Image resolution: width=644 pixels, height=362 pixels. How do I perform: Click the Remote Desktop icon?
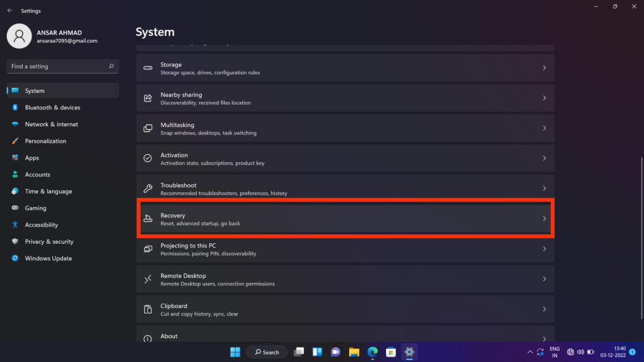148,278
